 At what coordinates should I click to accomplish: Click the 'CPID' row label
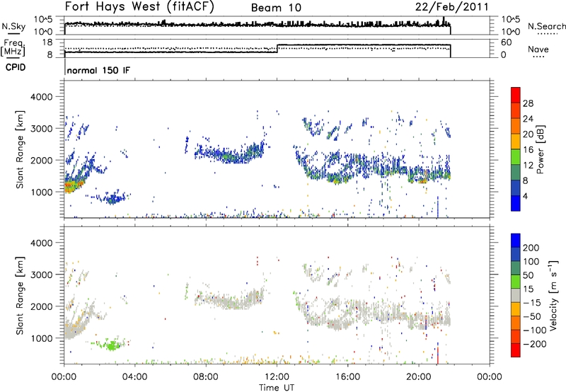(16, 67)
